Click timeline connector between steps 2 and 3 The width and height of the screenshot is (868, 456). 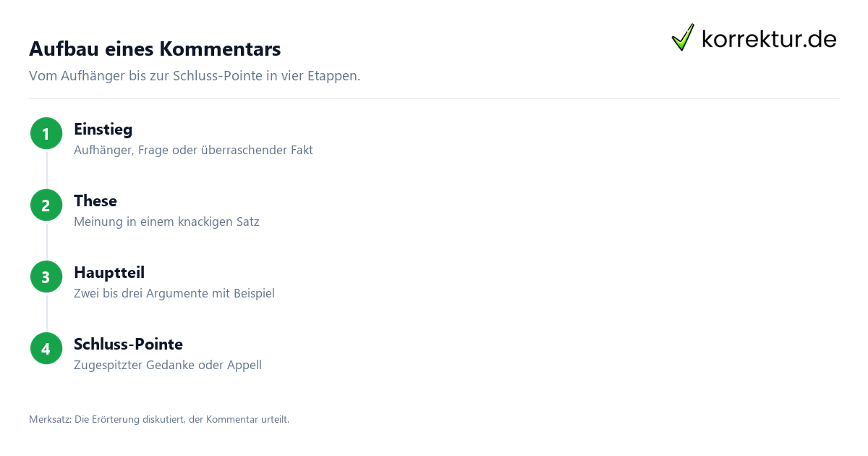[46, 241]
